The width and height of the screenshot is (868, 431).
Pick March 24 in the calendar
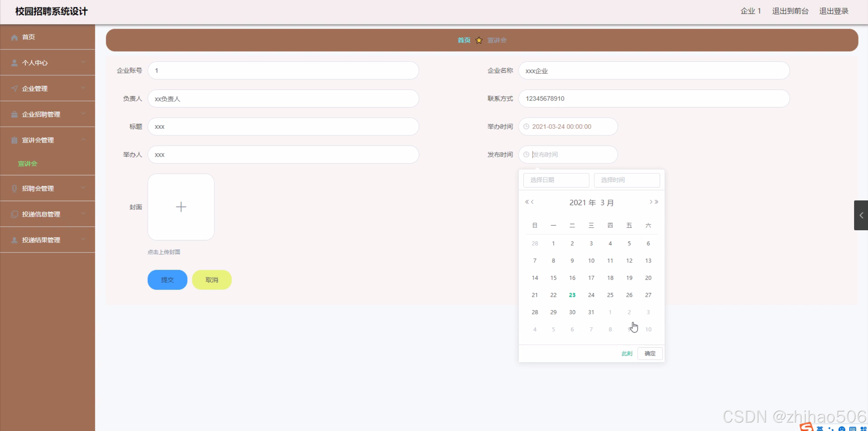coord(591,295)
